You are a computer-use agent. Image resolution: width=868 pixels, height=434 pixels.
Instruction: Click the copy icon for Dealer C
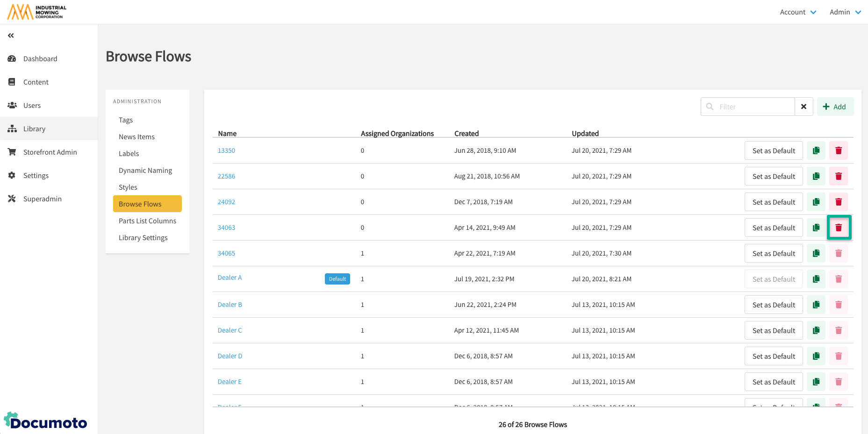(816, 330)
